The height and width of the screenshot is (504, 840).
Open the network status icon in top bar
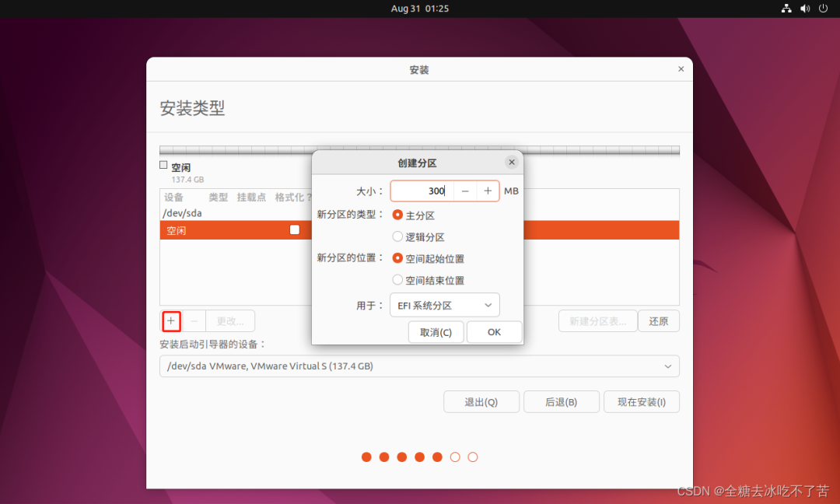(x=786, y=9)
